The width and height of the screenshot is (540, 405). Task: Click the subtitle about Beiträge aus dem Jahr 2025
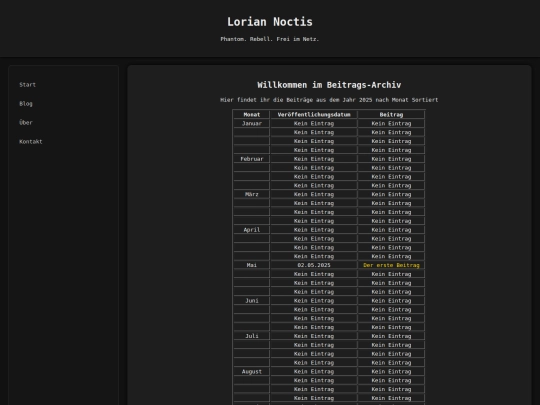[x=329, y=100]
